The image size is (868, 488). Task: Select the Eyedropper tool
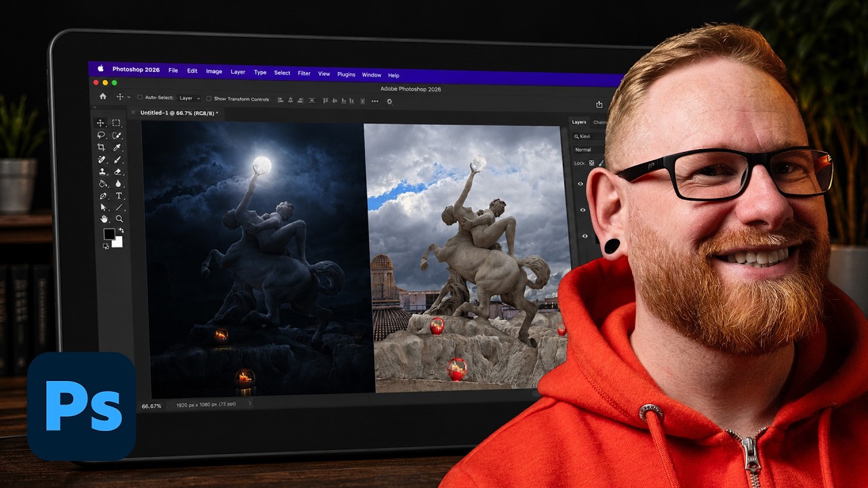coord(117,147)
